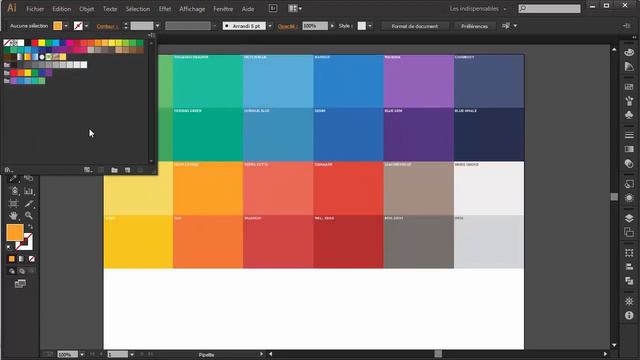Select the Symbol Sprayer tool

14,191
